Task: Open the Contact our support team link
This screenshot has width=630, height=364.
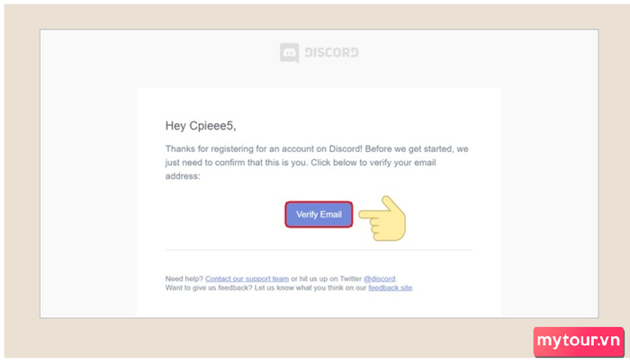Action: tap(247, 279)
